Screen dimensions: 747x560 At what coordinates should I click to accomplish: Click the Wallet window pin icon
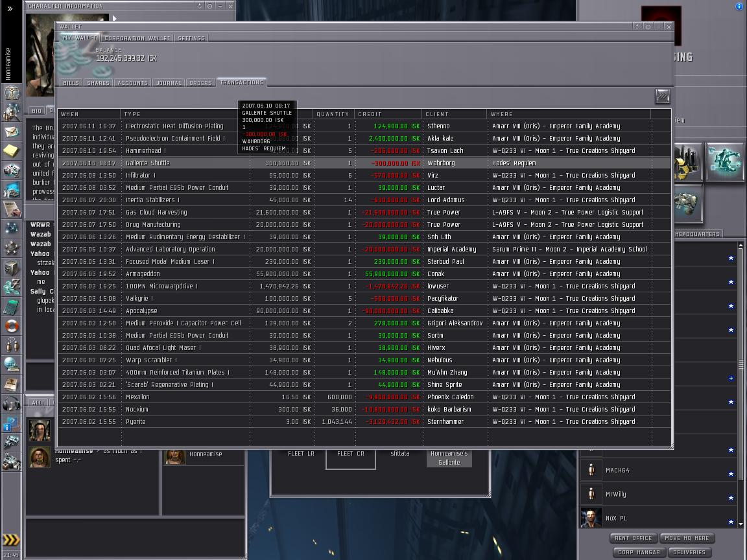637,27
